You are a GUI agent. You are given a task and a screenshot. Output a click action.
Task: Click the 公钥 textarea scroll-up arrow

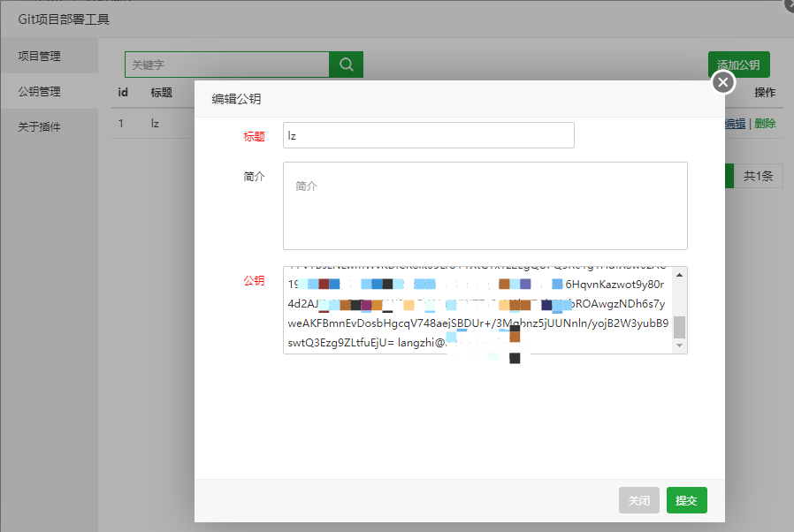pyautogui.click(x=680, y=275)
